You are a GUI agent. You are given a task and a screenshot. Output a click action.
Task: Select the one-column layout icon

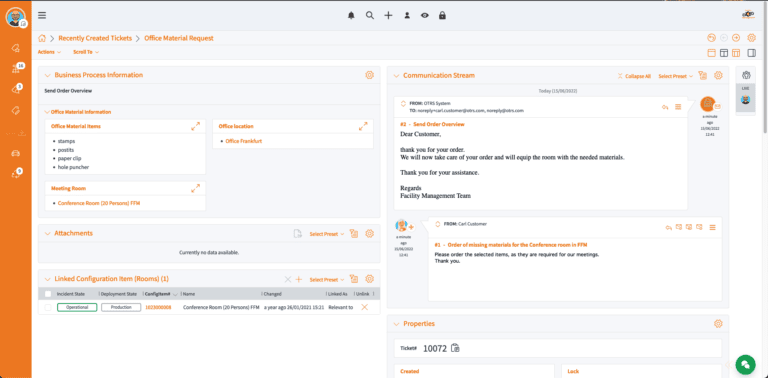coord(712,53)
